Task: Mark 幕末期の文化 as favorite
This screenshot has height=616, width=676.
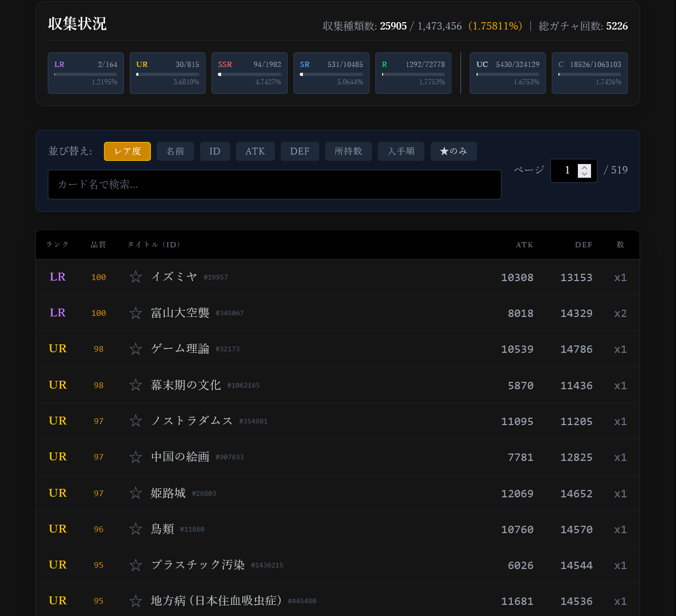Action: [x=136, y=385]
